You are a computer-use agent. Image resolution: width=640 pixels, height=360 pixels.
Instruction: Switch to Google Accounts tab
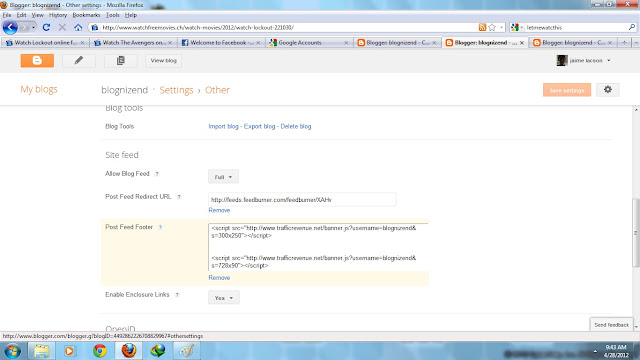309,42
